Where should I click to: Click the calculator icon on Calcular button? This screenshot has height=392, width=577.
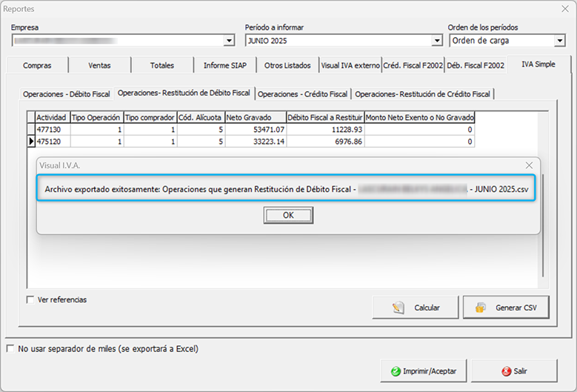[398, 308]
